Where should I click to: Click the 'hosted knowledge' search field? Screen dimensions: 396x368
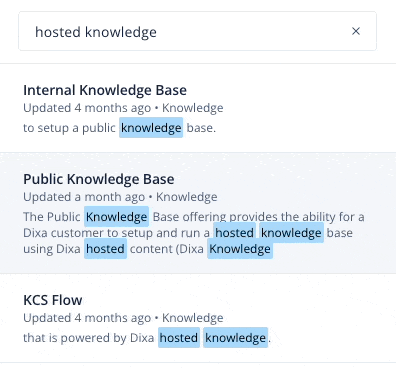(197, 31)
